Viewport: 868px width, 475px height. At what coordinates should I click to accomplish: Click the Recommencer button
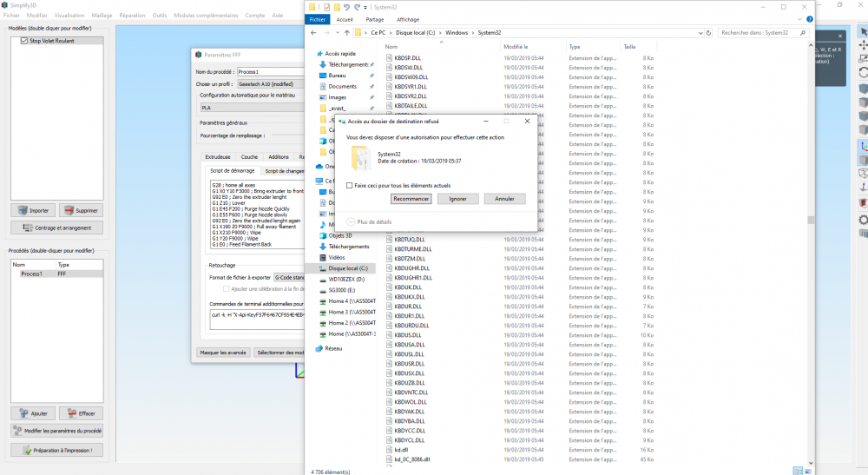click(x=411, y=199)
